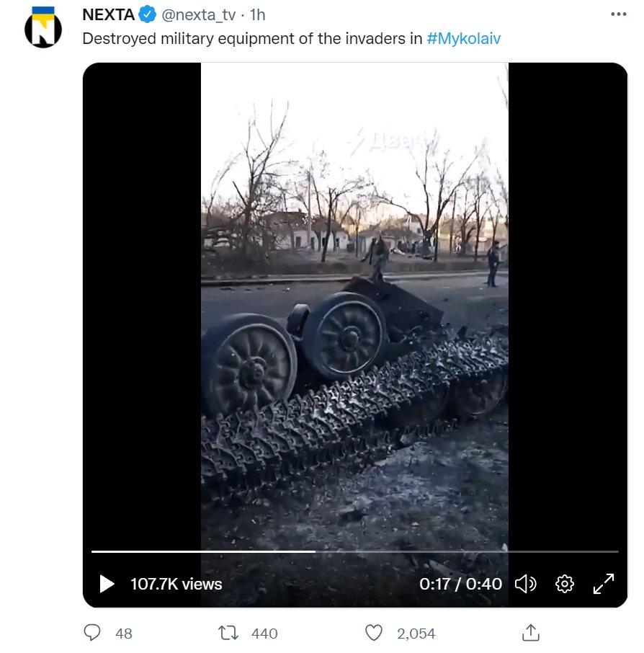The height and width of the screenshot is (653, 644).
Task: Open the share tweet icon
Action: pos(530,632)
